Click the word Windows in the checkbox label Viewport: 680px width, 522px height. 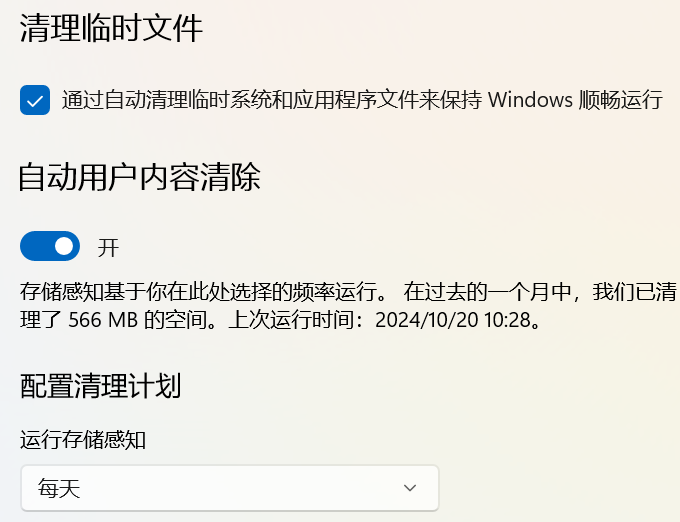point(530,100)
